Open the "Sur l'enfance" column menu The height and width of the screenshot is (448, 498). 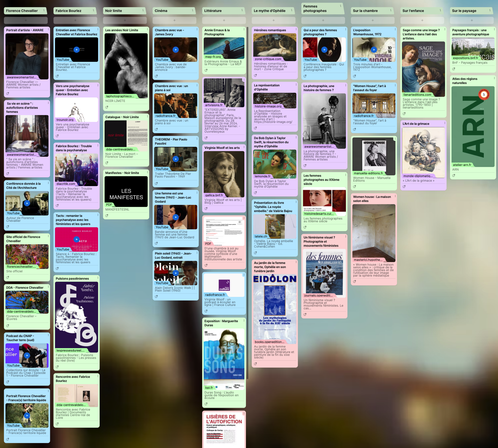coord(440,10)
